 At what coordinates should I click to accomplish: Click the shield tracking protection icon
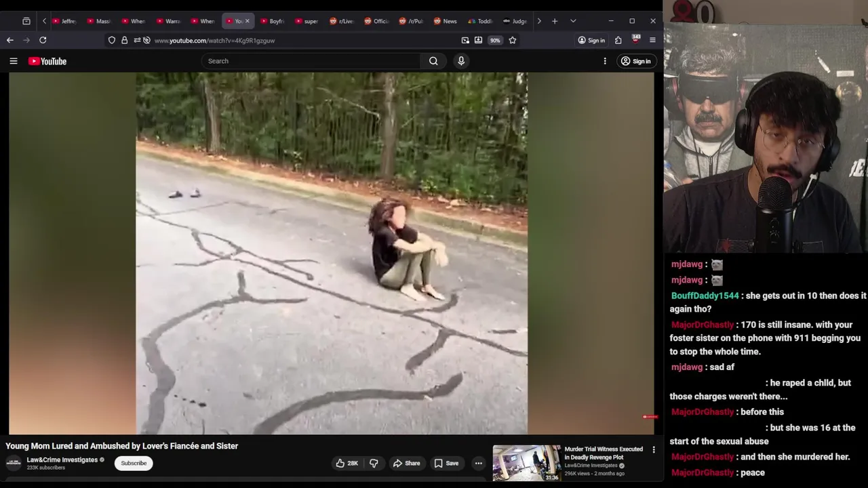(112, 40)
